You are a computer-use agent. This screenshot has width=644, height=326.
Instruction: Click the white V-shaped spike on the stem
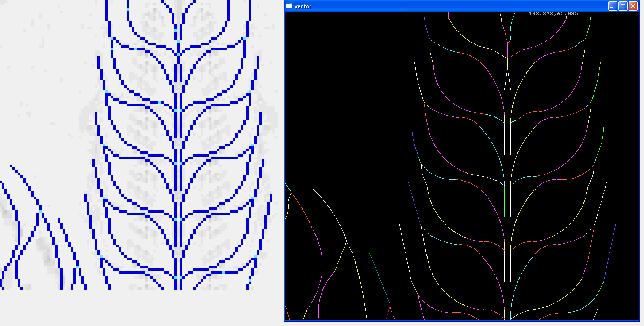508,80
